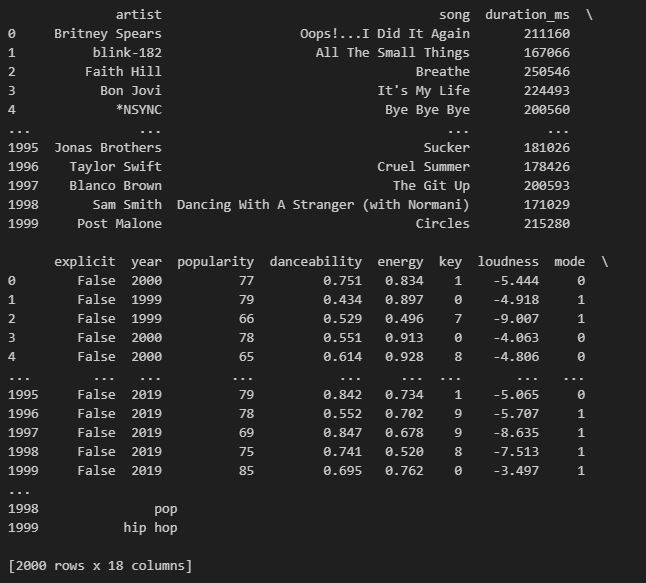Viewport: 646px width, 583px height.
Task: Select the hip hop genre text
Action: (150, 528)
